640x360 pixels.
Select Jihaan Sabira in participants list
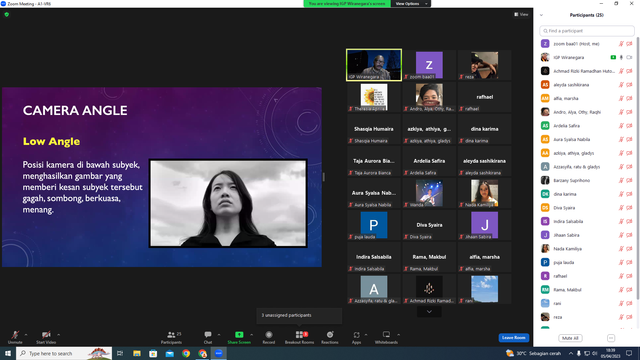587,235
